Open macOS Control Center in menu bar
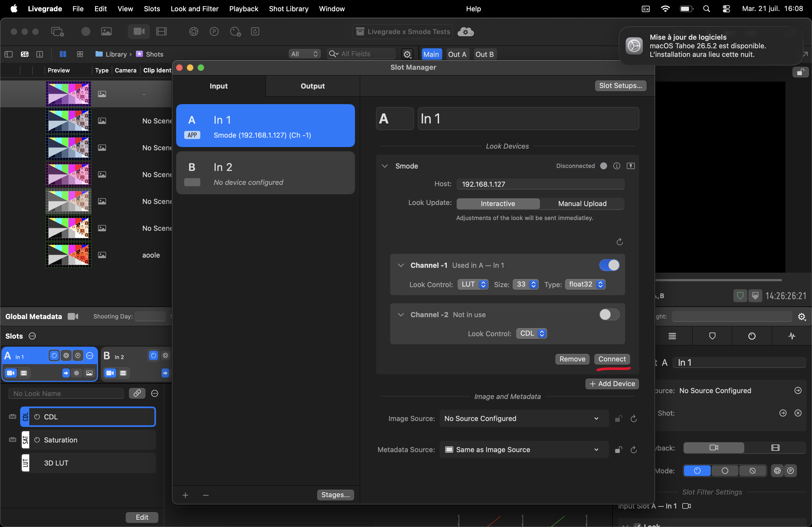 [726, 9]
